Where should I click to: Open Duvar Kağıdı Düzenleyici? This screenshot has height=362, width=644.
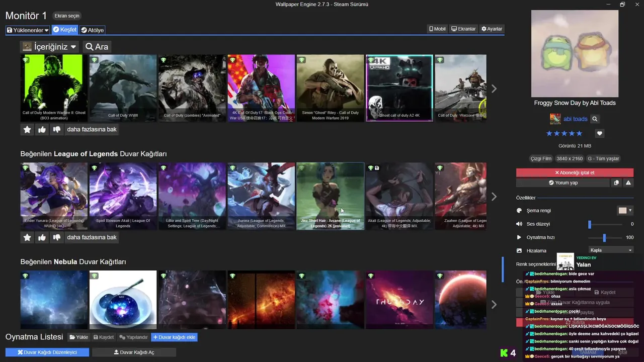coord(47,352)
